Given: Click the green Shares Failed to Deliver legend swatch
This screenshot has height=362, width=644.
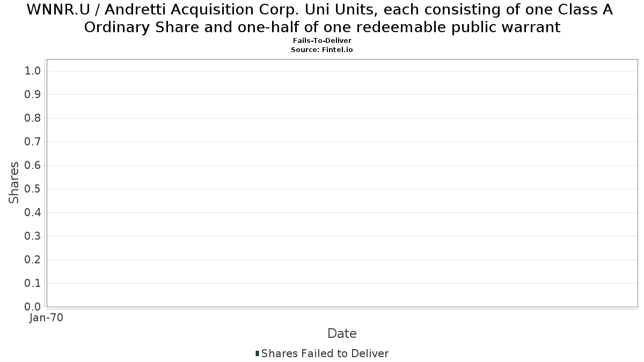Looking at the screenshot, I should [257, 353].
